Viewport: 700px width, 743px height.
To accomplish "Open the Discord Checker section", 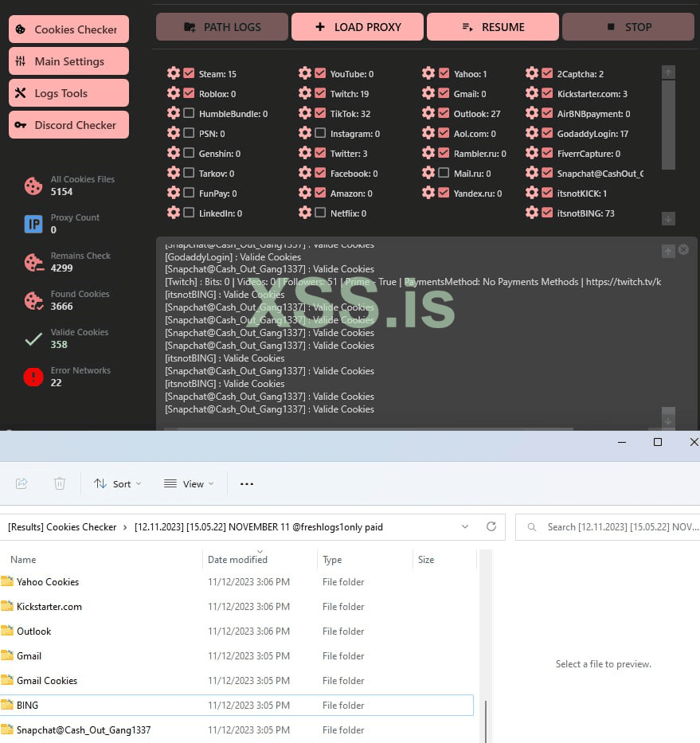I will coord(68,124).
